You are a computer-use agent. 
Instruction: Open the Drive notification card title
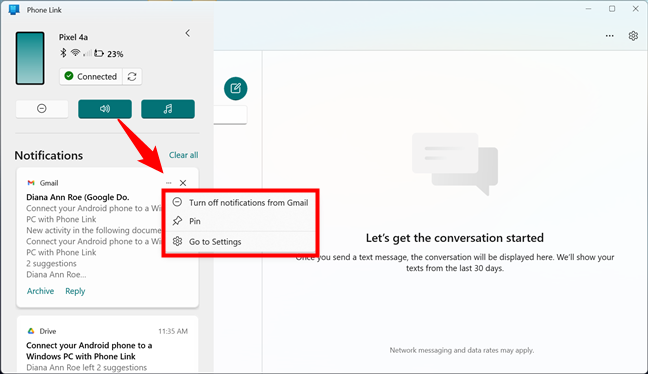tap(89, 351)
